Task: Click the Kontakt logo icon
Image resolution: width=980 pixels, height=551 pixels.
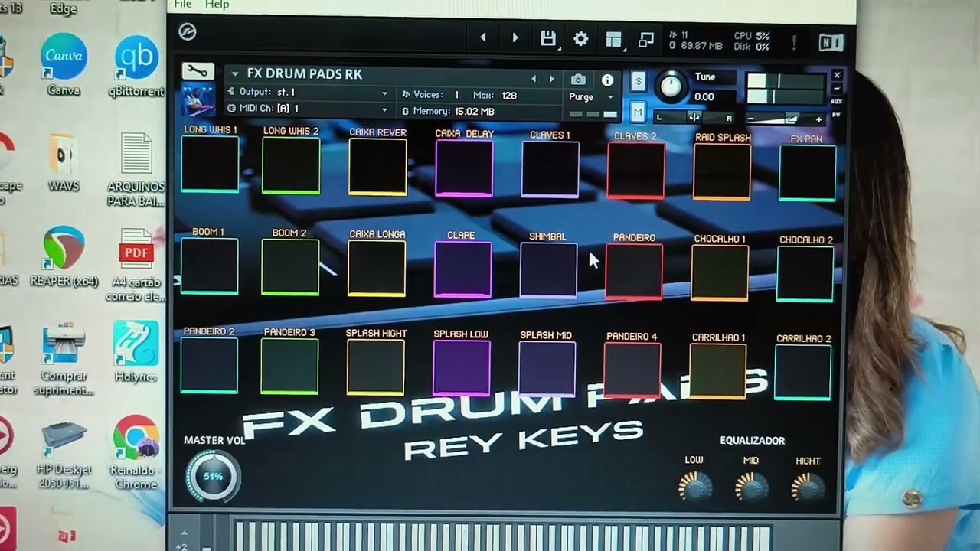Action: click(x=187, y=31)
